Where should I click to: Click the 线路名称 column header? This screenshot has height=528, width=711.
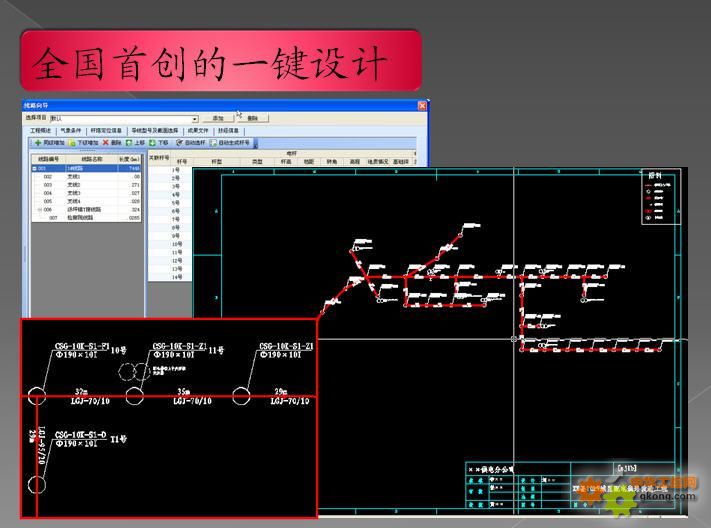tap(92, 159)
